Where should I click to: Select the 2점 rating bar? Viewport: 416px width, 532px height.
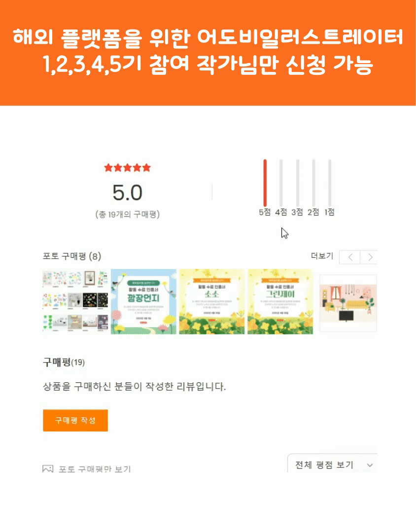[x=313, y=183]
